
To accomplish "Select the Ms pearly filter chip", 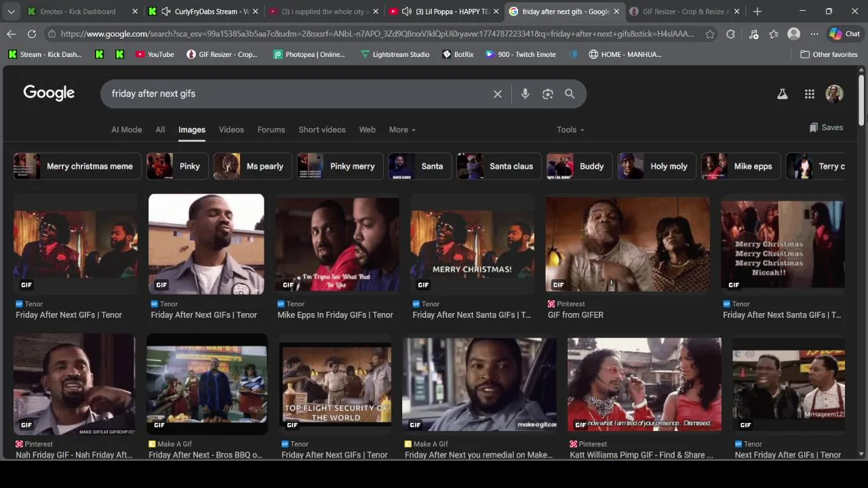I will click(x=253, y=166).
